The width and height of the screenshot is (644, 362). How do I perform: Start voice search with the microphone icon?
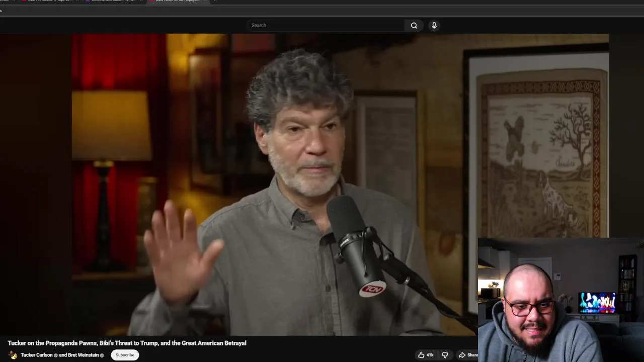click(434, 25)
